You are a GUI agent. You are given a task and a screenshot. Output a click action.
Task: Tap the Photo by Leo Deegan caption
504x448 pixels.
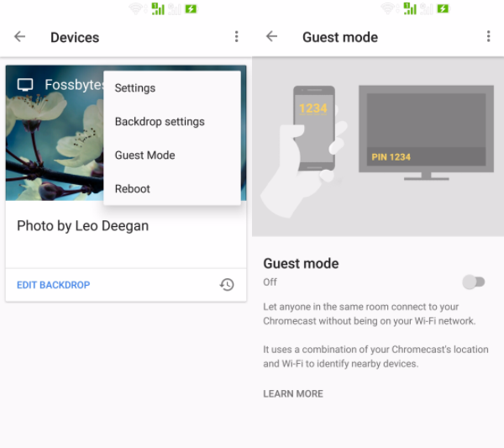pyautogui.click(x=82, y=226)
